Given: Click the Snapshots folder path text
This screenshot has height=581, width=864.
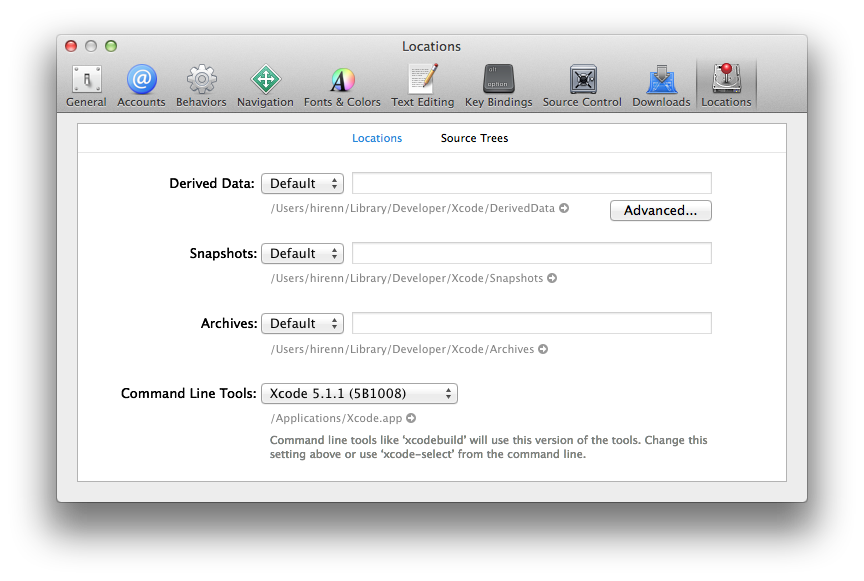Looking at the screenshot, I should click(x=407, y=278).
